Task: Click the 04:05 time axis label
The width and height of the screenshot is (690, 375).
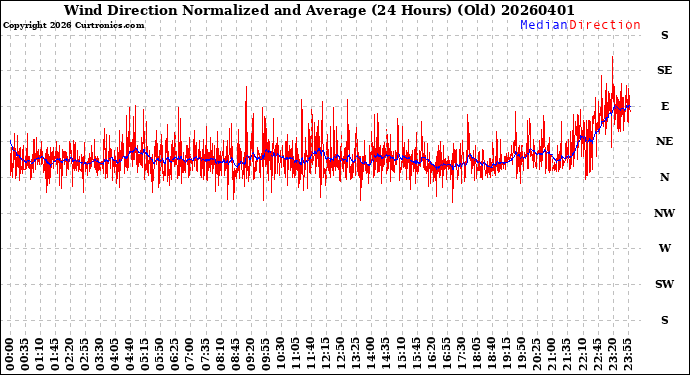Action: pyautogui.click(x=114, y=354)
